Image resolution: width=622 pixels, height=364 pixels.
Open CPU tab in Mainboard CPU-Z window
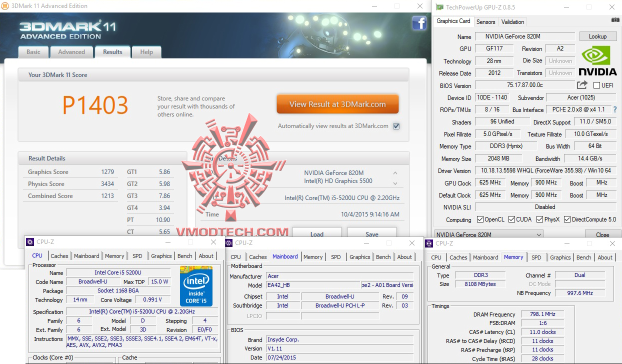[236, 257]
